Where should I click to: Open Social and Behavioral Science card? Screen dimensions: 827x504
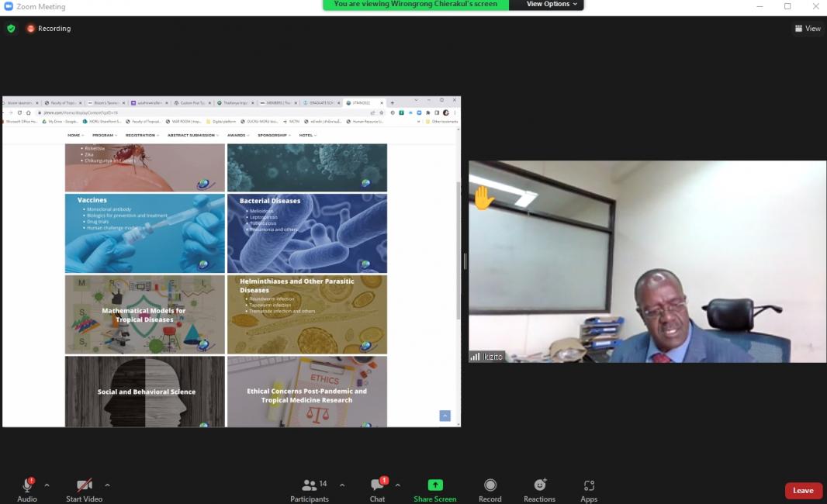(x=145, y=391)
